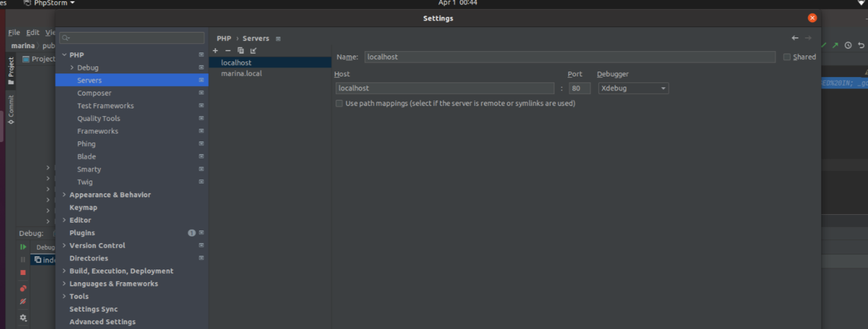Collapse the PHP settings group

pos(64,55)
